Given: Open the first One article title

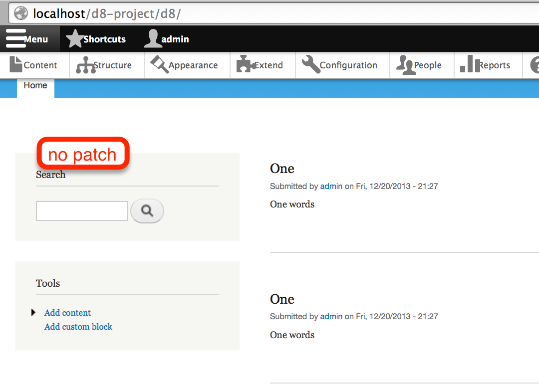Looking at the screenshot, I should pos(282,169).
